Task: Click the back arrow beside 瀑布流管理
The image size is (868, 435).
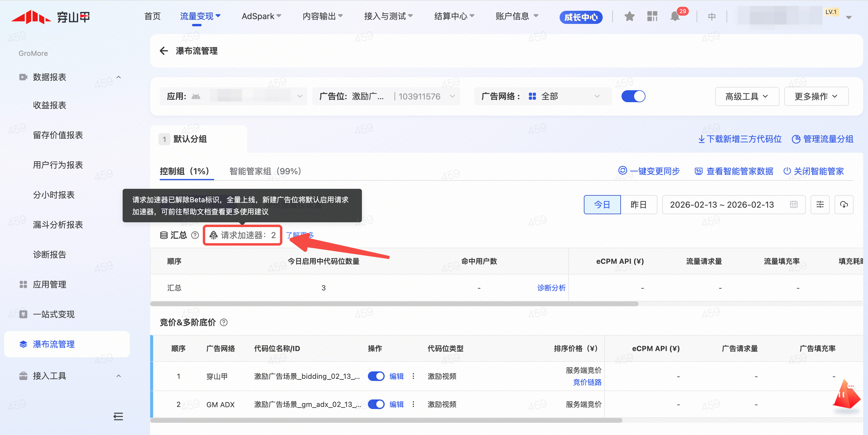Action: 164,51
